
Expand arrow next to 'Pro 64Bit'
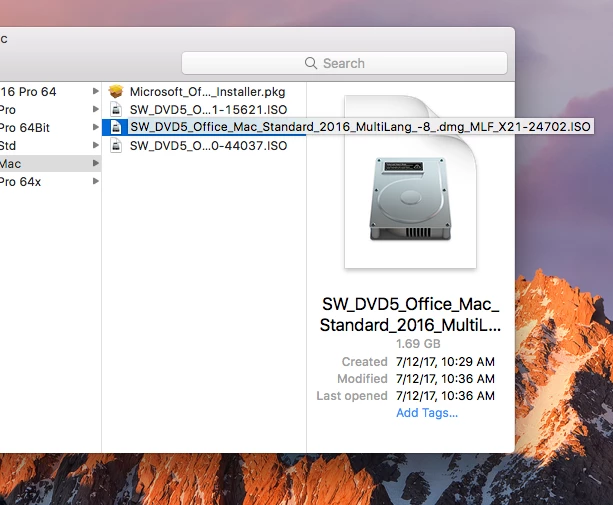pyautogui.click(x=95, y=127)
